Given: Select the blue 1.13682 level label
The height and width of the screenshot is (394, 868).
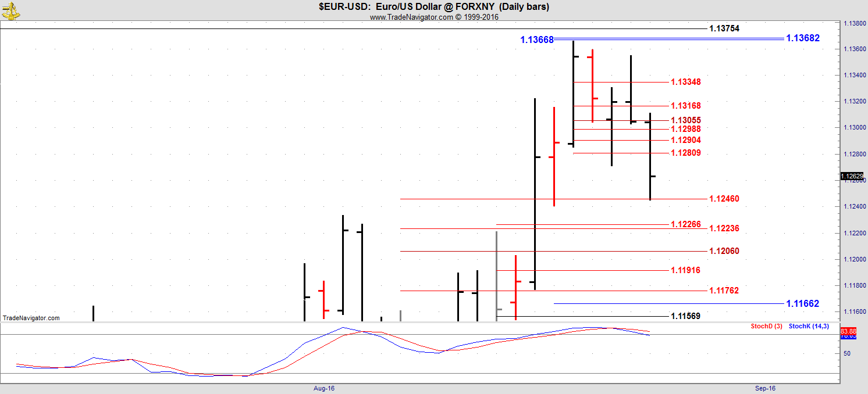Looking at the screenshot, I should 802,38.
